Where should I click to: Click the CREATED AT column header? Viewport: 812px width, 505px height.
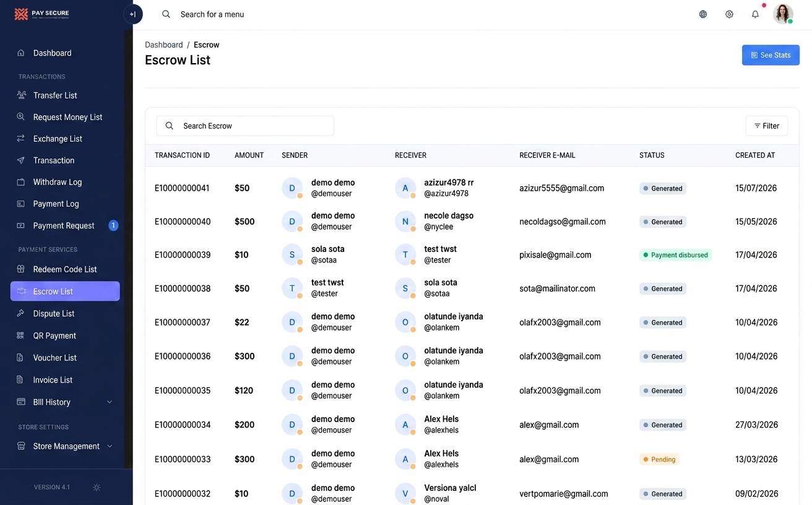point(755,155)
